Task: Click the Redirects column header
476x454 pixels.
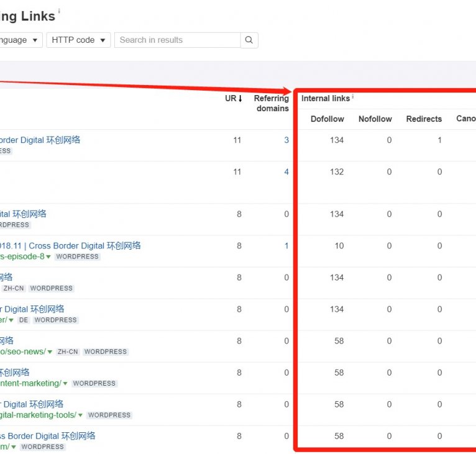Action: pyautogui.click(x=424, y=119)
